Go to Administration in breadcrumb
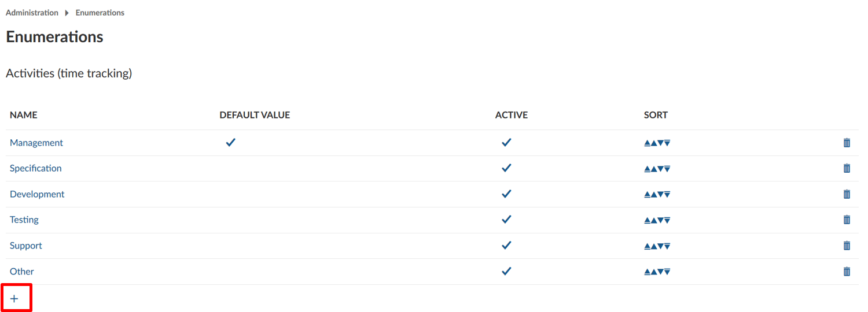The width and height of the screenshot is (868, 312). coord(32,13)
